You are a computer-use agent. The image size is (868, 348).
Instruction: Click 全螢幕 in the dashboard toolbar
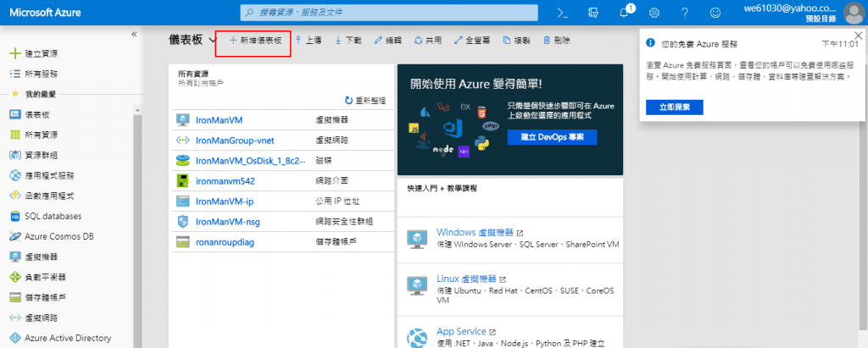click(x=472, y=41)
